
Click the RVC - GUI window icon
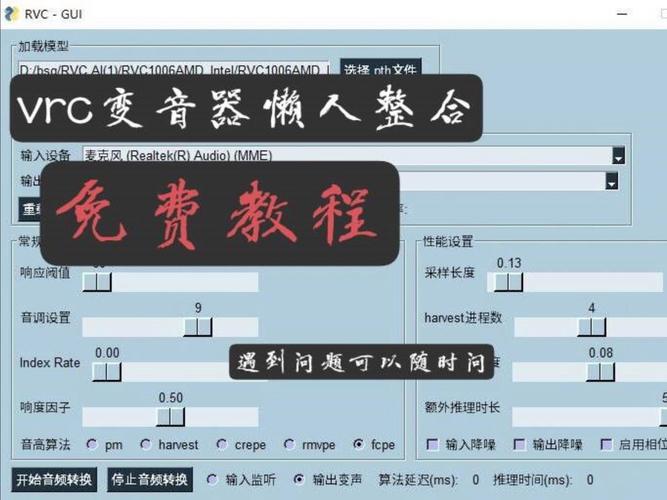coord(11,14)
